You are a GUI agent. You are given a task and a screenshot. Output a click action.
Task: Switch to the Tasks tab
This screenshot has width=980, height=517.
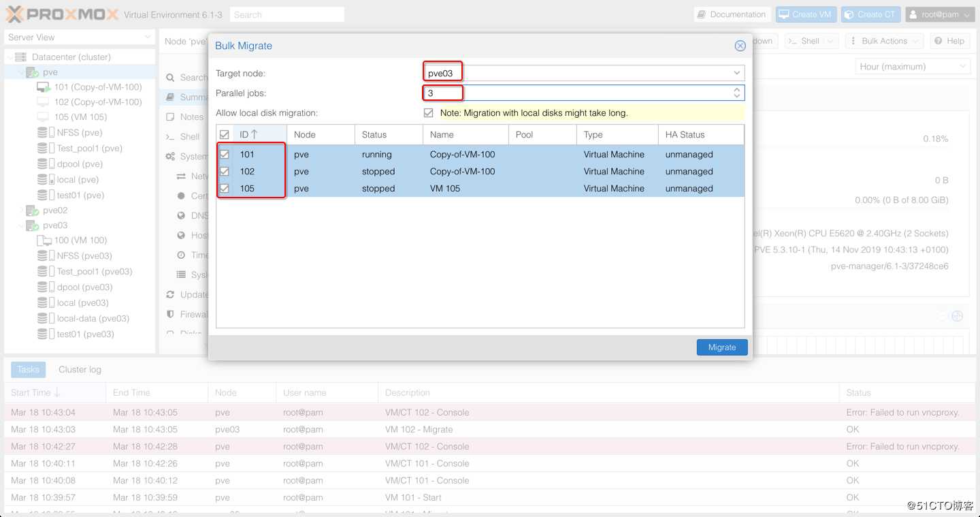[28, 370]
